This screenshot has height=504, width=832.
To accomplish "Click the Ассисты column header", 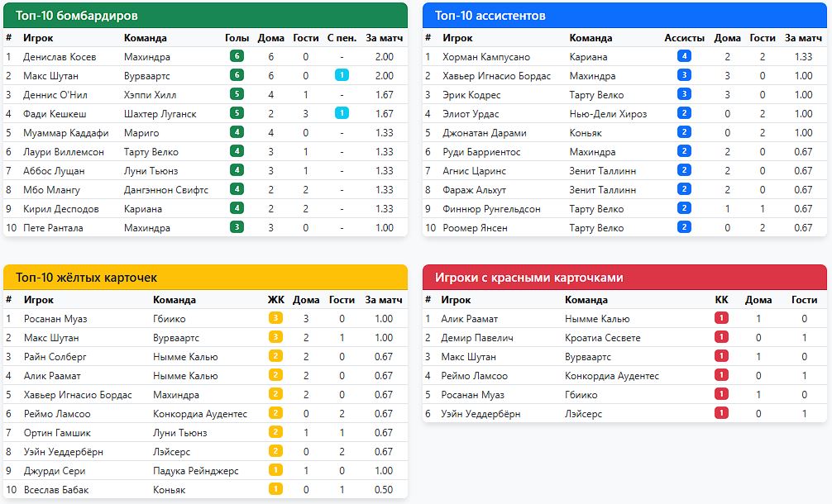I will click(x=684, y=37).
